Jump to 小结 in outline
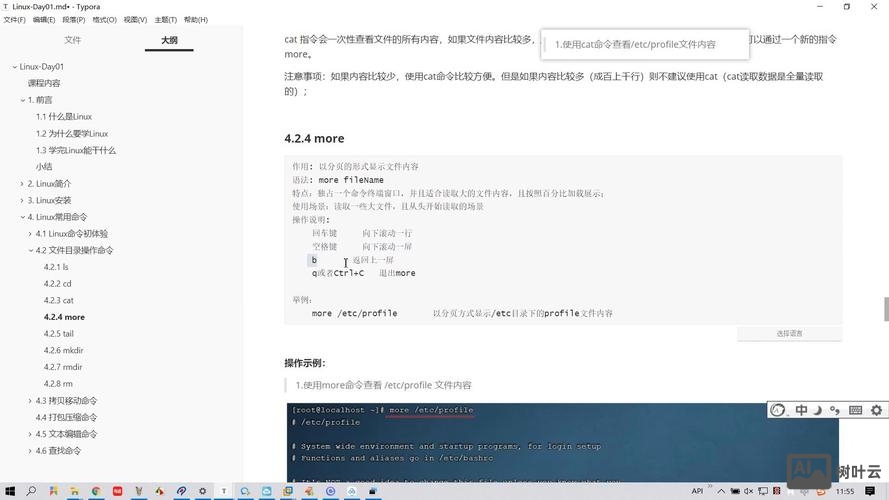This screenshot has width=889, height=500. (44, 167)
